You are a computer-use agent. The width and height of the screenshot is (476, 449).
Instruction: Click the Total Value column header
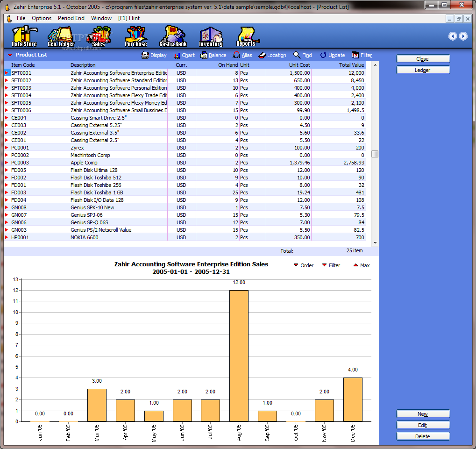(351, 65)
